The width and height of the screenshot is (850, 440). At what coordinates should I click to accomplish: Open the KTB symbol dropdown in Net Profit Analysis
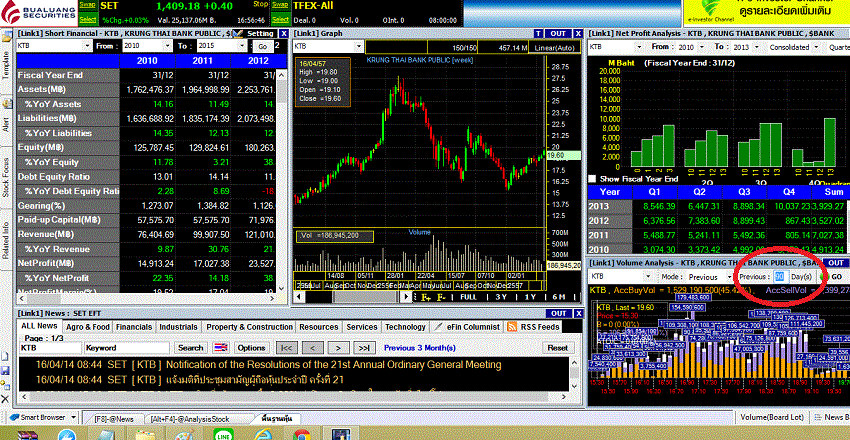point(638,47)
